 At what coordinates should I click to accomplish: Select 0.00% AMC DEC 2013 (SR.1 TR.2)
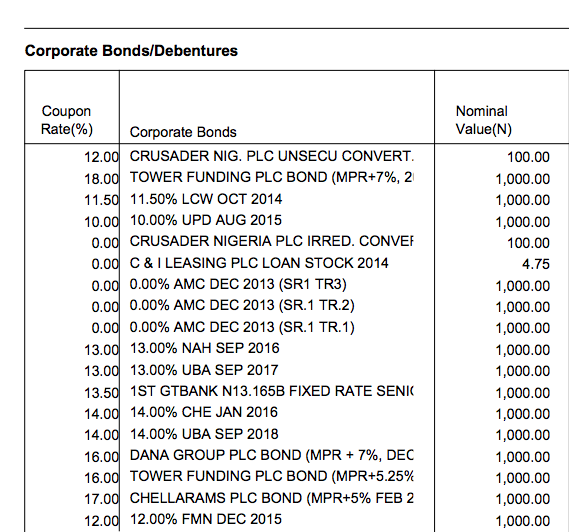pos(242,305)
